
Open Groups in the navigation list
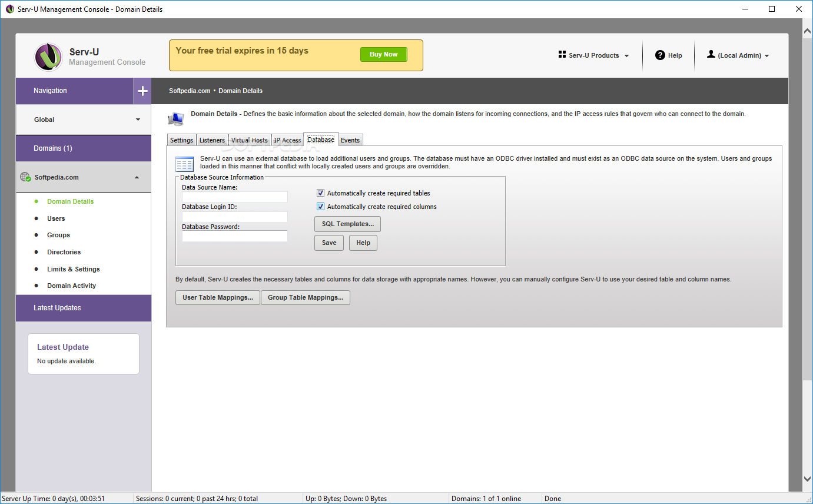pos(58,235)
